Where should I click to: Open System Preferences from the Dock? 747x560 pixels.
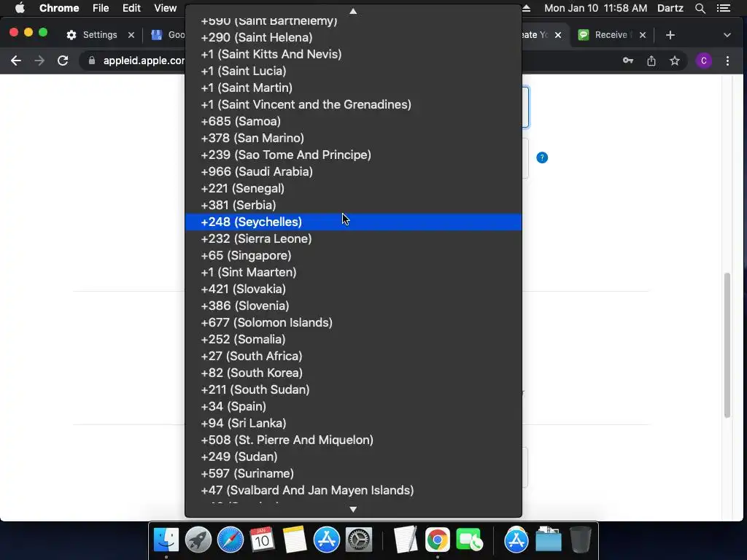[x=358, y=540]
